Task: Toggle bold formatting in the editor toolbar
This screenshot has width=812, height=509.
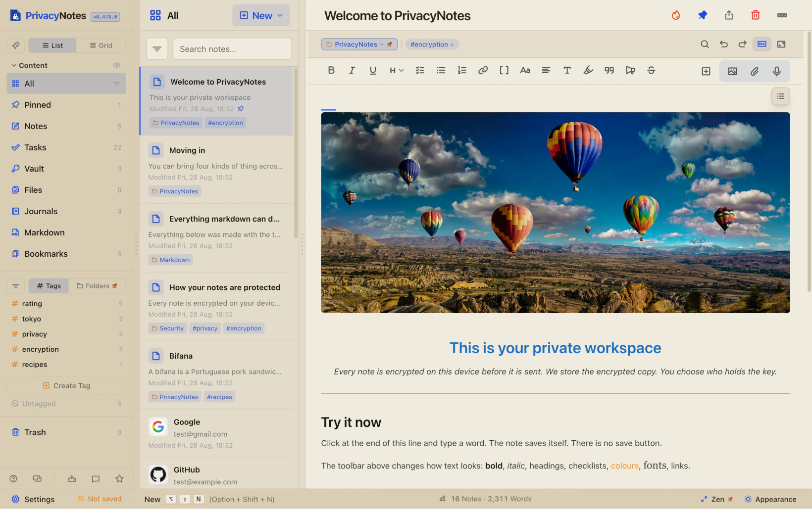Action: point(331,70)
